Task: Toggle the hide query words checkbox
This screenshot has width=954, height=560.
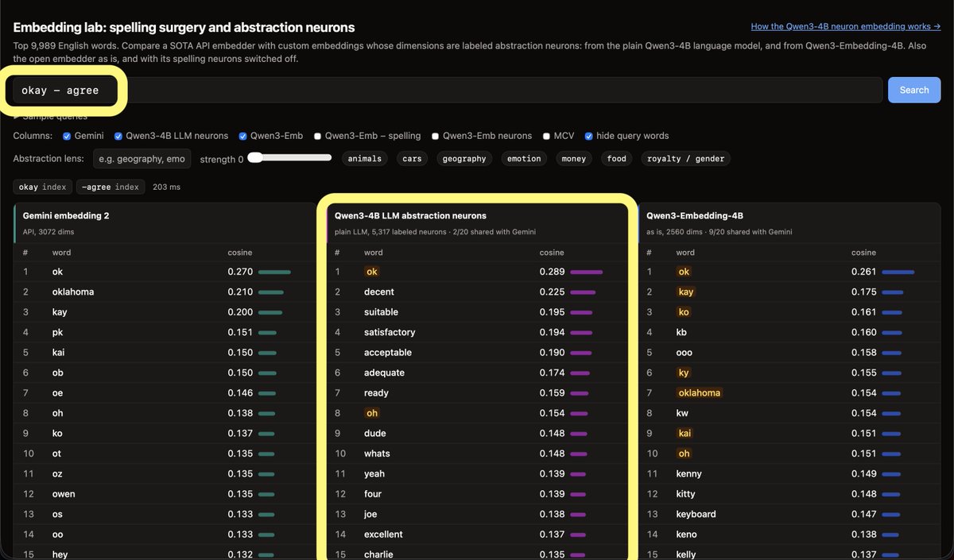Action: 589,136
